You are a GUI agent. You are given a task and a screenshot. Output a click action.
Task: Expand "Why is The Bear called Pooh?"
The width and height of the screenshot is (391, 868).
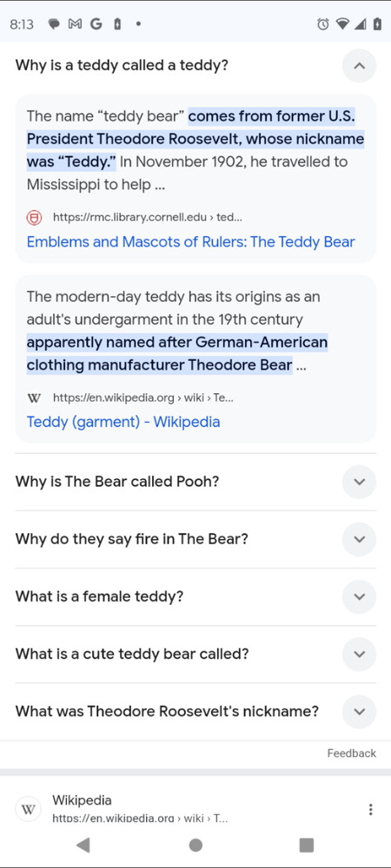359,482
